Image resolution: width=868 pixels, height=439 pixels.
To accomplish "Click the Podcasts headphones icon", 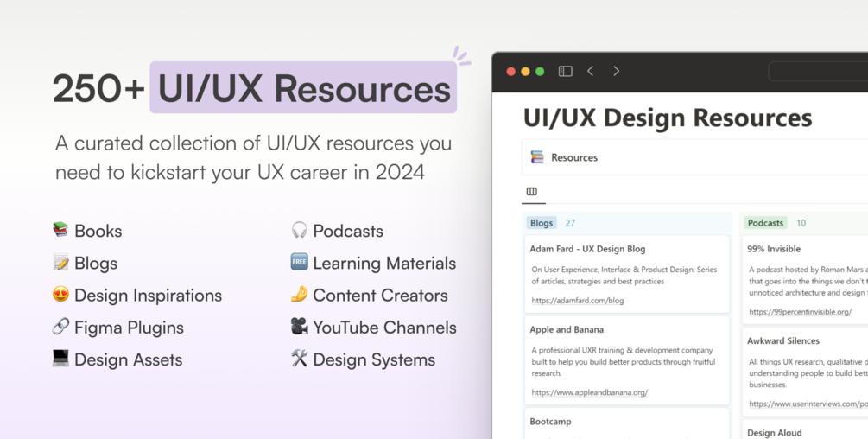I will click(x=299, y=230).
